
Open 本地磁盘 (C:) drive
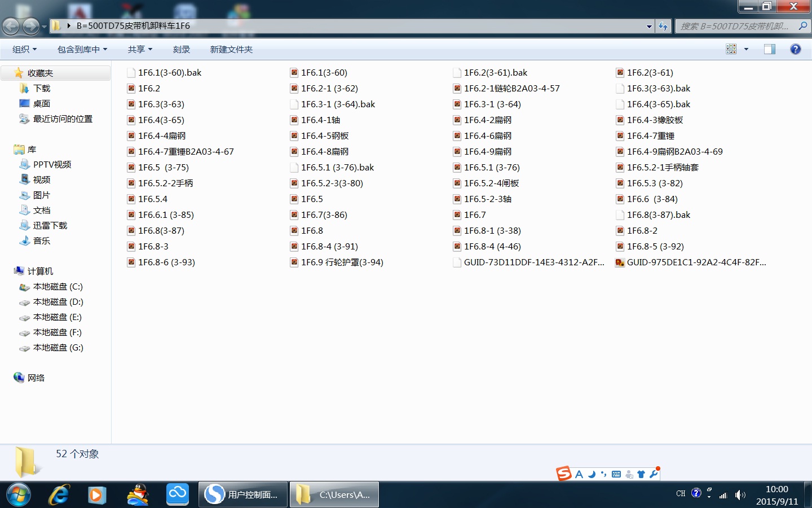click(58, 286)
